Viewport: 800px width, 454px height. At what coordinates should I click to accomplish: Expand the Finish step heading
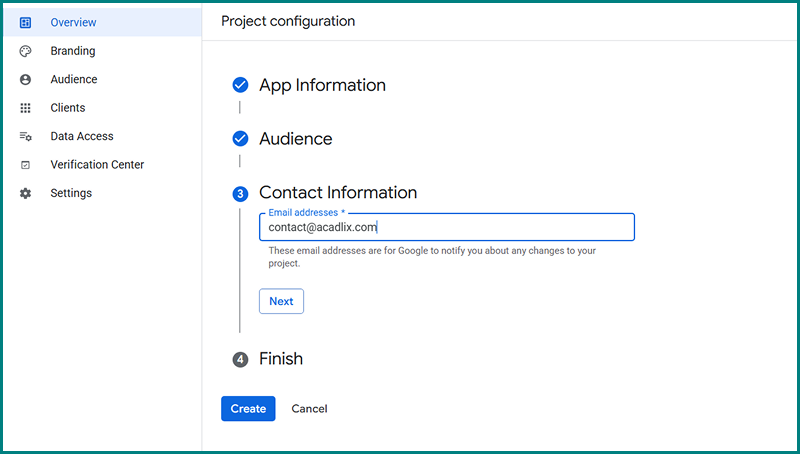(281, 359)
